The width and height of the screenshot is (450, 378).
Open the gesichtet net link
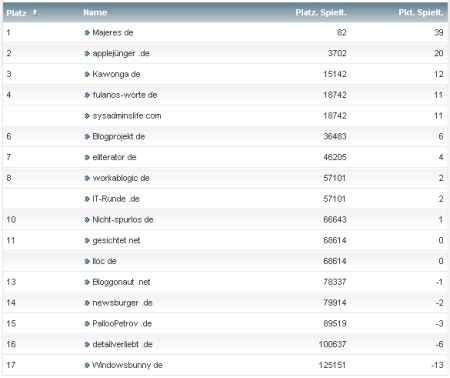(x=116, y=240)
